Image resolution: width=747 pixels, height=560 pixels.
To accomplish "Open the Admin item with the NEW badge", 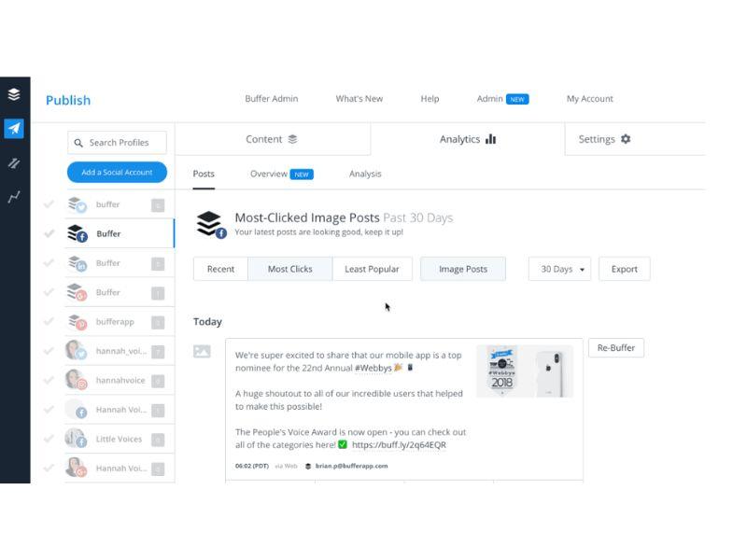I will click(502, 99).
